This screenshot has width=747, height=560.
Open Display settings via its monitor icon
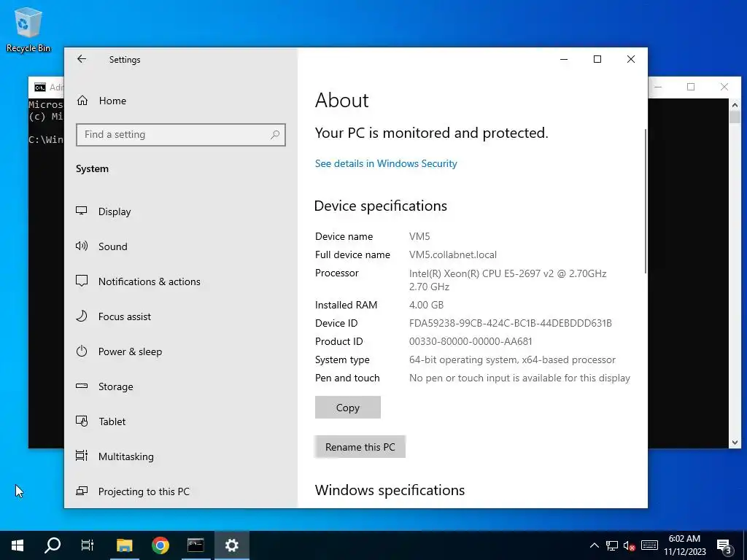click(82, 211)
